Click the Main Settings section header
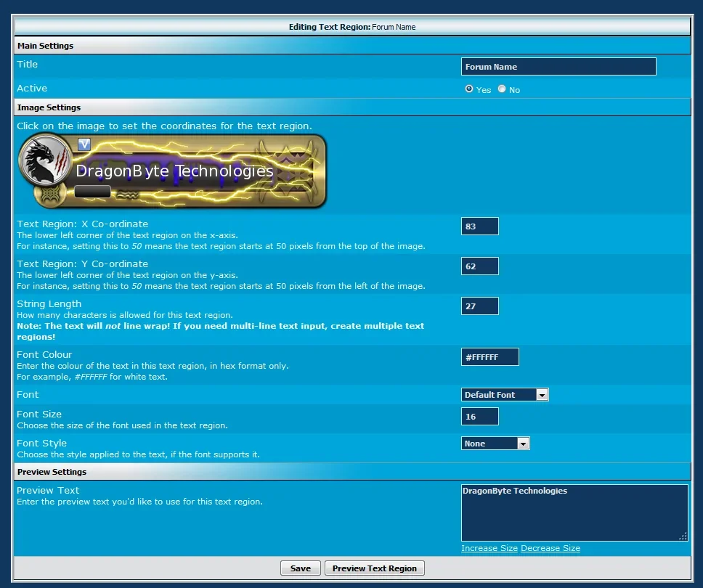703x588 pixels. click(352, 46)
